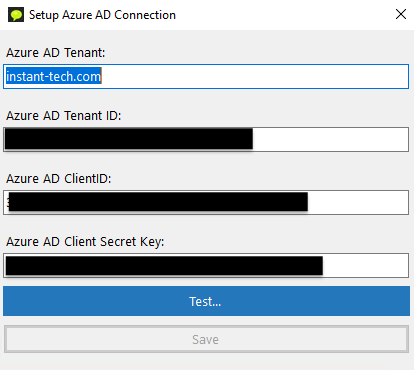Click empty space after instant-tech.com in Tenant field

tap(255, 77)
